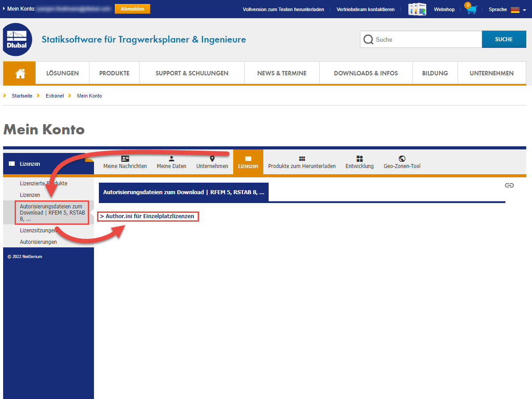Click the Webshop catalogs icon
Viewport: 532px width, 399px height.
(x=417, y=9)
